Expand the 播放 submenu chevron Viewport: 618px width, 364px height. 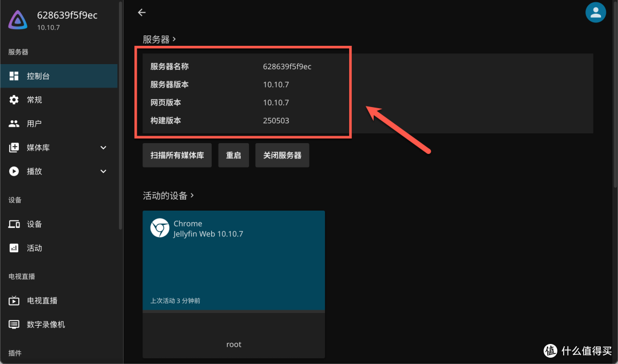[103, 171]
